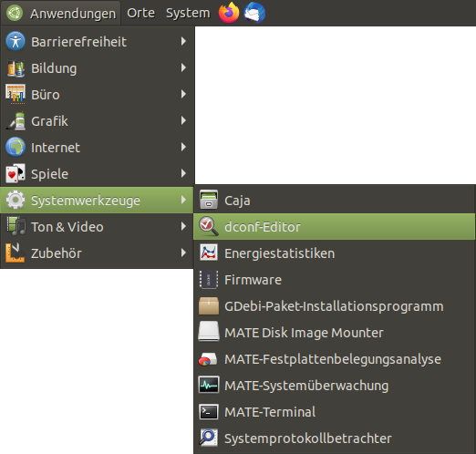Click the Caja file cabinet icon
This screenshot has width=476, height=454.
209,200
